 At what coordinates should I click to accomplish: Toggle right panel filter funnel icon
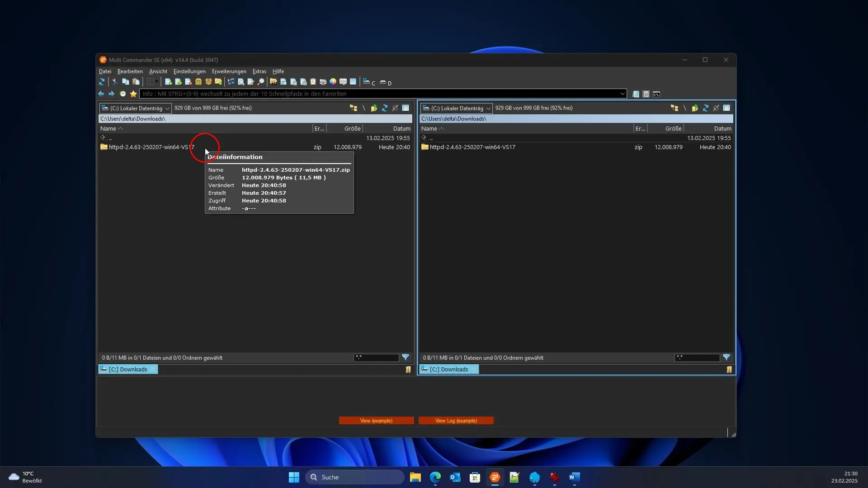[726, 357]
